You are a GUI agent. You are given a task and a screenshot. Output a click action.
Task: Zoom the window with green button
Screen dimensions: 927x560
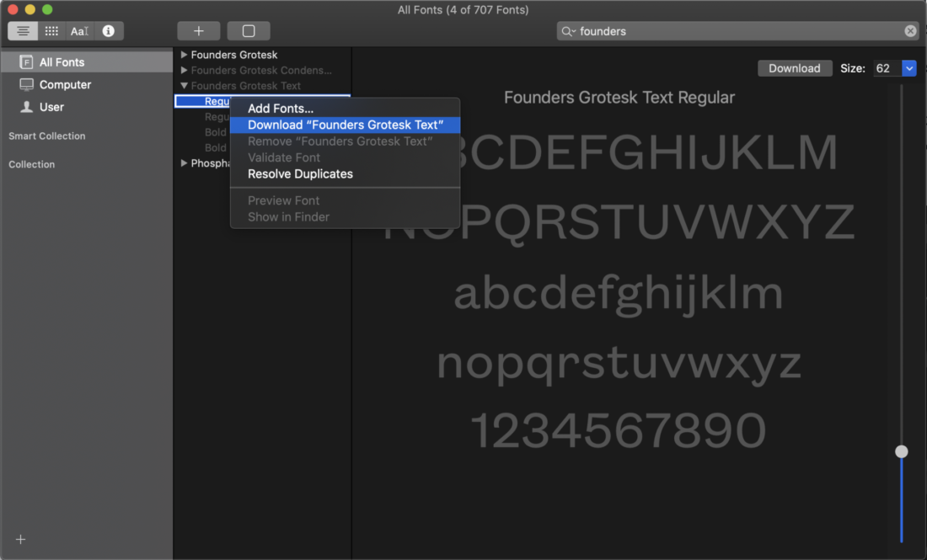pos(47,9)
